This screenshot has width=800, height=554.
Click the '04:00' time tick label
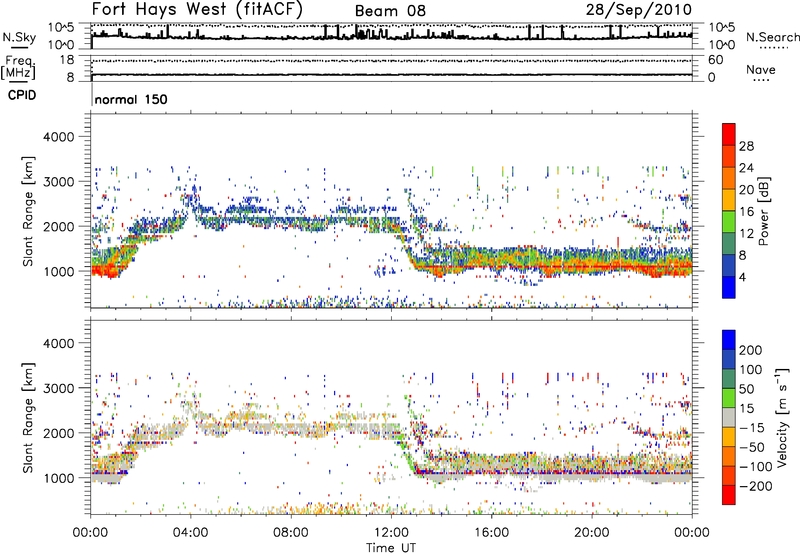pos(190,533)
